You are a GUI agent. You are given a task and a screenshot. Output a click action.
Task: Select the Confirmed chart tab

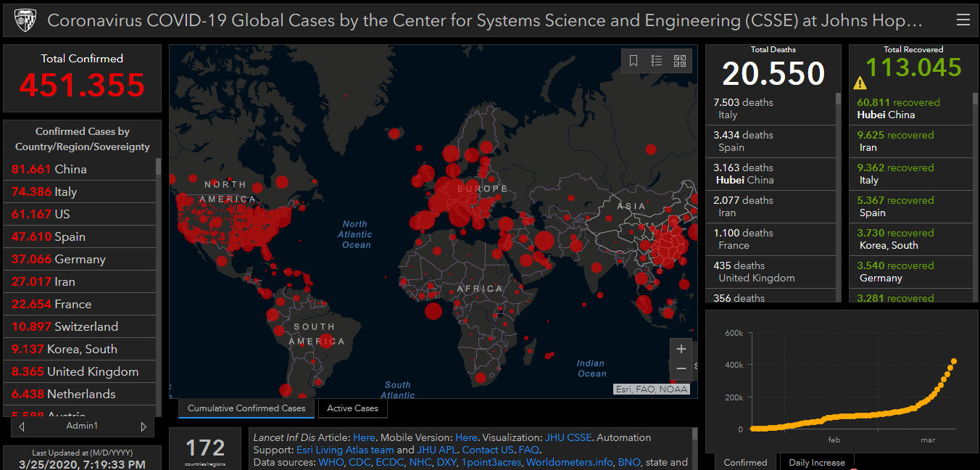click(x=745, y=462)
